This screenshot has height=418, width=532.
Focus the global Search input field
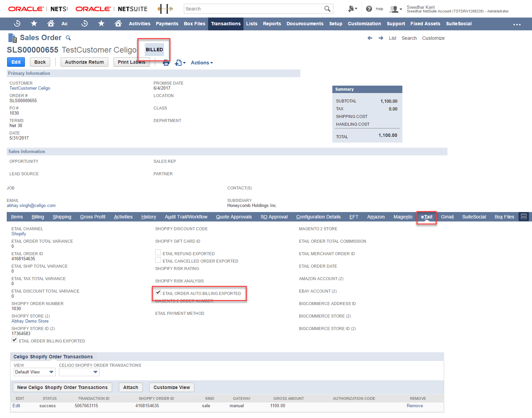[254, 9]
